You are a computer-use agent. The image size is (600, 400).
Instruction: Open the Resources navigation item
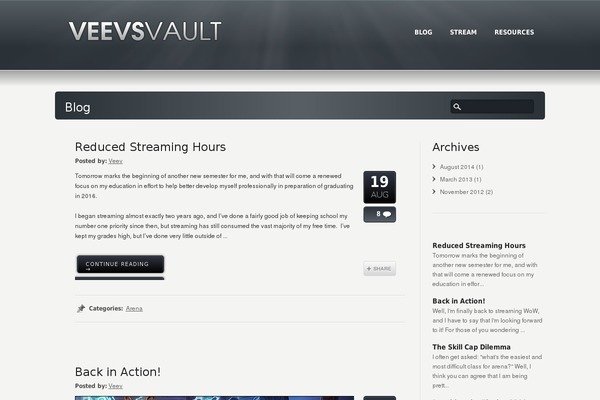click(514, 32)
